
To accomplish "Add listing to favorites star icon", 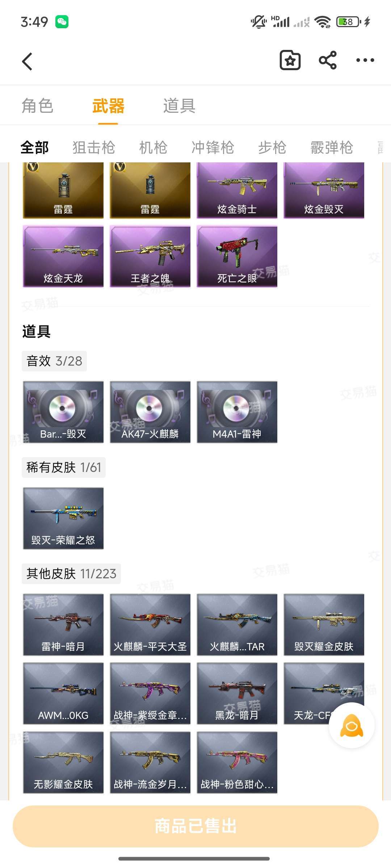I will (290, 60).
